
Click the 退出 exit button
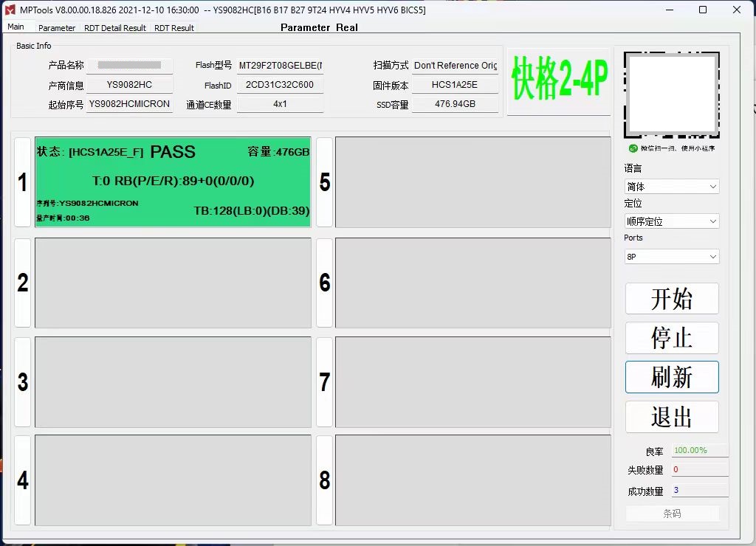672,417
